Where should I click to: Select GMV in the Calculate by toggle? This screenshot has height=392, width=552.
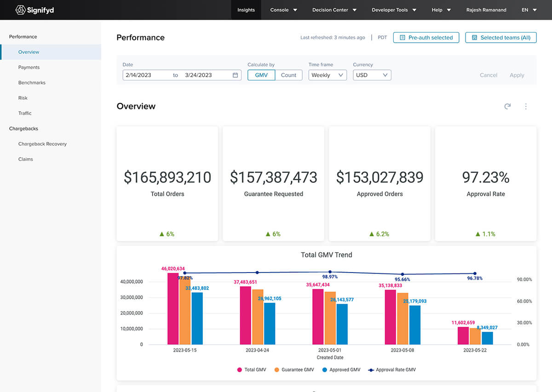(x=261, y=74)
